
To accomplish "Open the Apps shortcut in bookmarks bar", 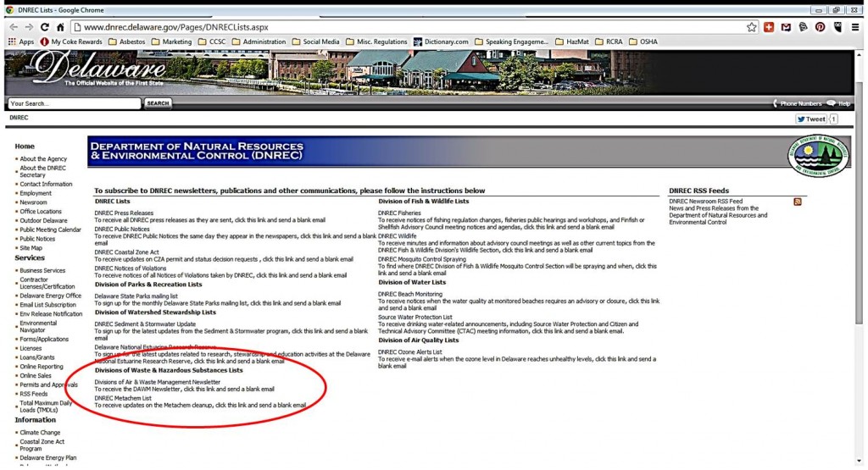I will [21, 42].
